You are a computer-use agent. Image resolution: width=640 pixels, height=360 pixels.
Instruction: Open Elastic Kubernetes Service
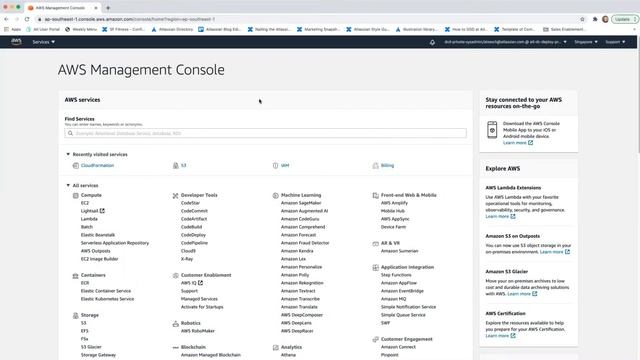(107, 299)
